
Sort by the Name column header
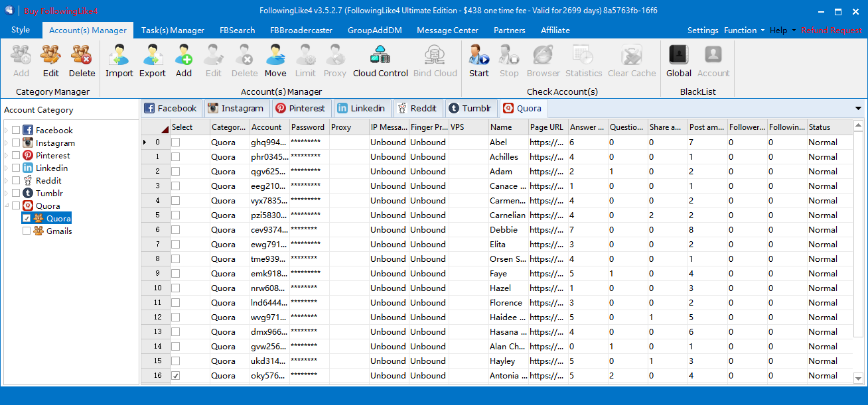coord(508,127)
